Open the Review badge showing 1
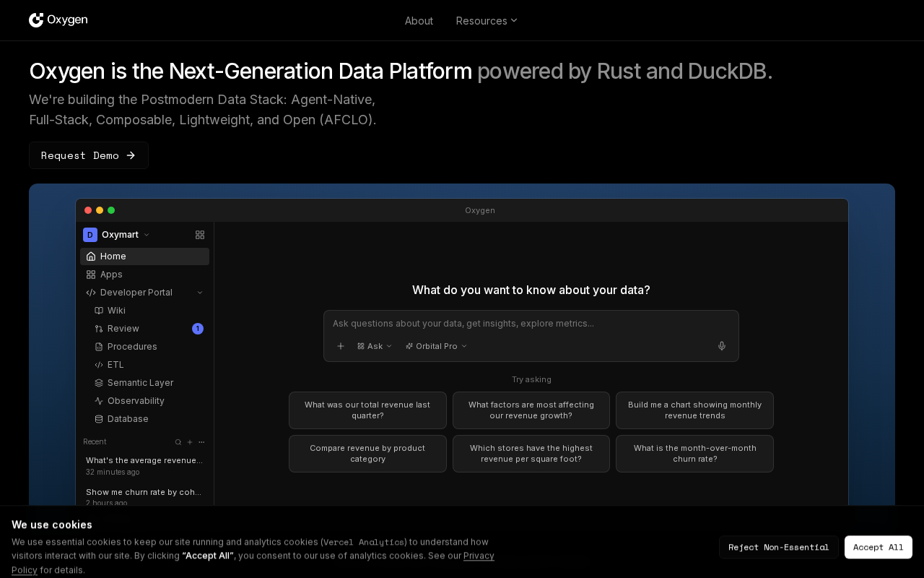Image resolution: width=924 pixels, height=578 pixels. (x=198, y=329)
